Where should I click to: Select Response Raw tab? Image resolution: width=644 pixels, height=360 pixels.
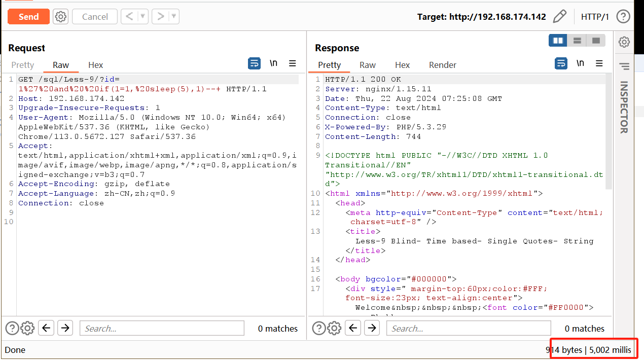[368, 65]
